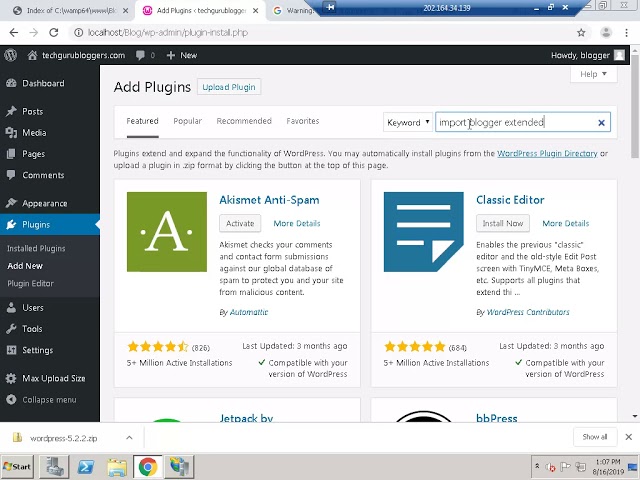Go back in browser history
Screen dimensions: 640x480
point(13,33)
